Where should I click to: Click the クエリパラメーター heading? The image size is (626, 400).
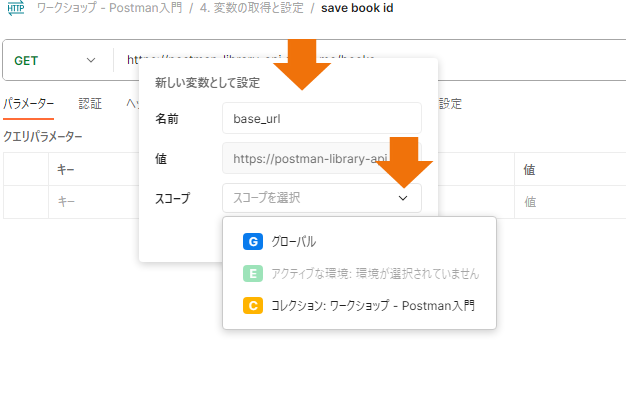43,137
